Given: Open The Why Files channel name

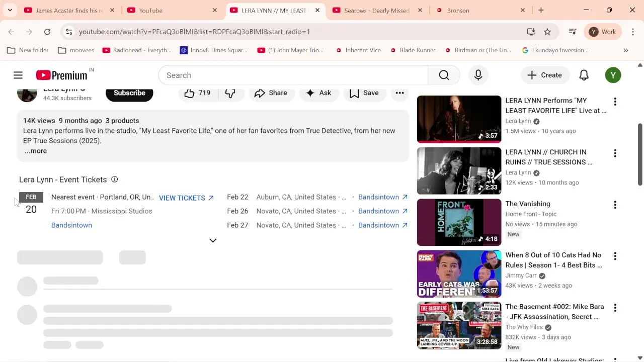Looking at the screenshot, I should [524, 327].
